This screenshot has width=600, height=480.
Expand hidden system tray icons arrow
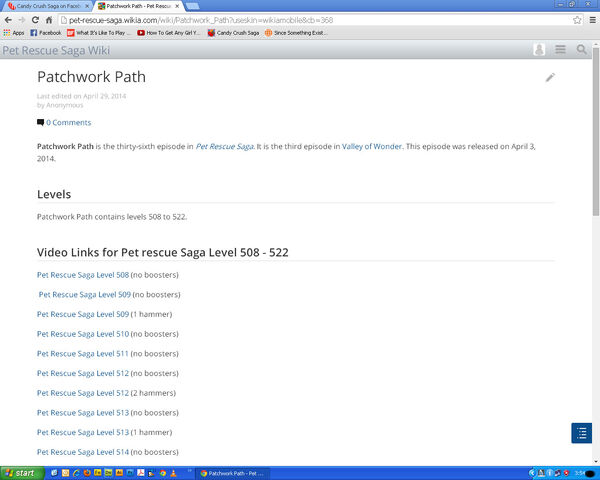[x=532, y=473]
